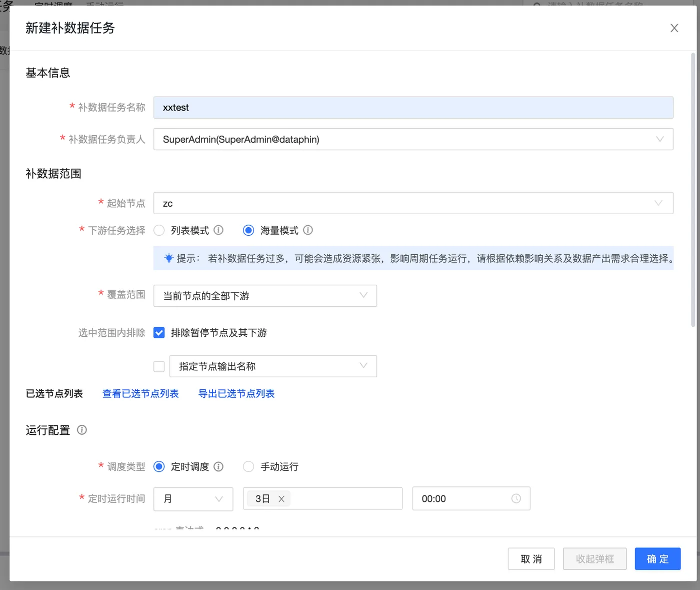Click the 补数据范围 section heading
Image resolution: width=700 pixels, height=590 pixels.
coord(53,174)
